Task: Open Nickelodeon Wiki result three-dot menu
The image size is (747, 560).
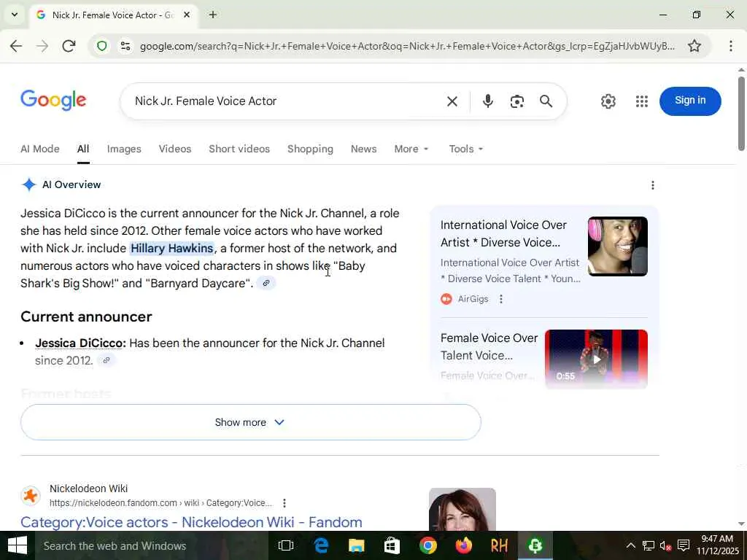Action: click(x=285, y=503)
